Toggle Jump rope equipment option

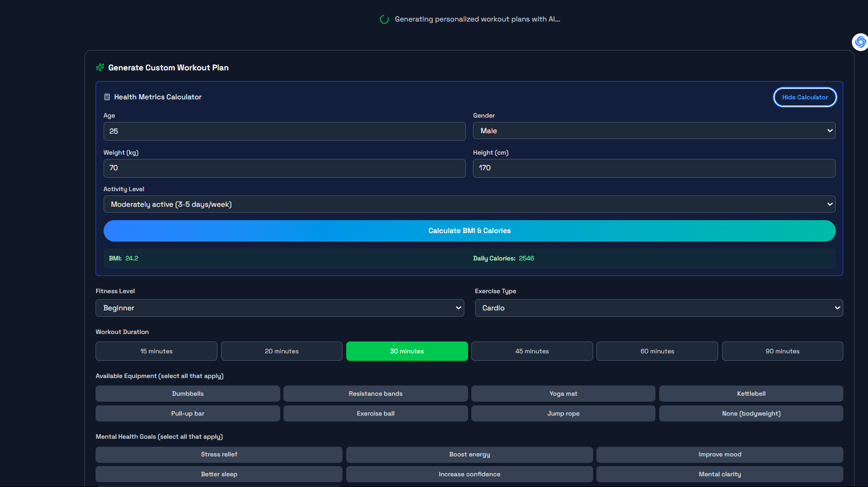pyautogui.click(x=563, y=413)
